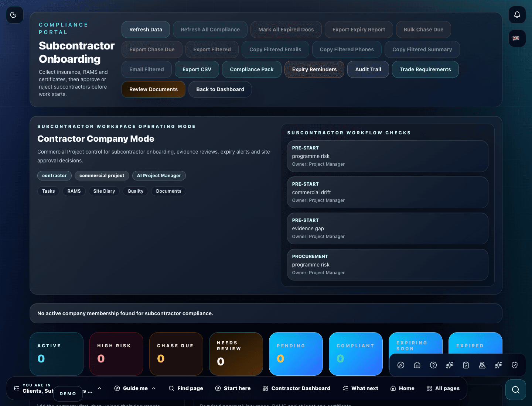Image resolution: width=532 pixels, height=406 pixels.
Task: Select the Pre-Start commercial drift check
Action: (388, 192)
